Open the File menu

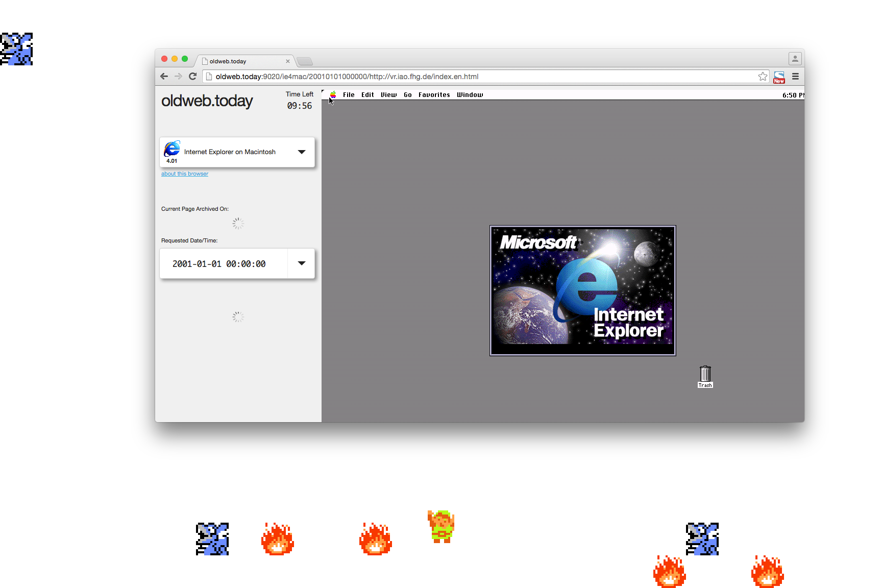(349, 95)
